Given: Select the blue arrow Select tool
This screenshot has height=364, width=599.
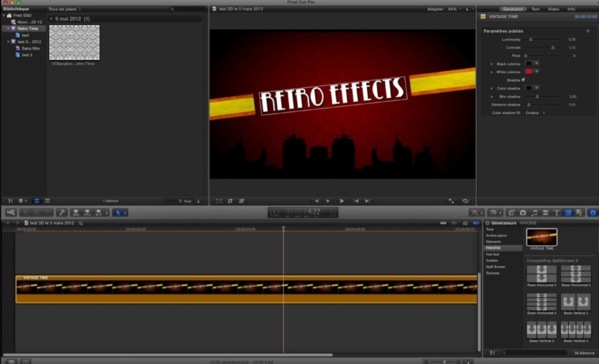Looking at the screenshot, I should point(118,212).
